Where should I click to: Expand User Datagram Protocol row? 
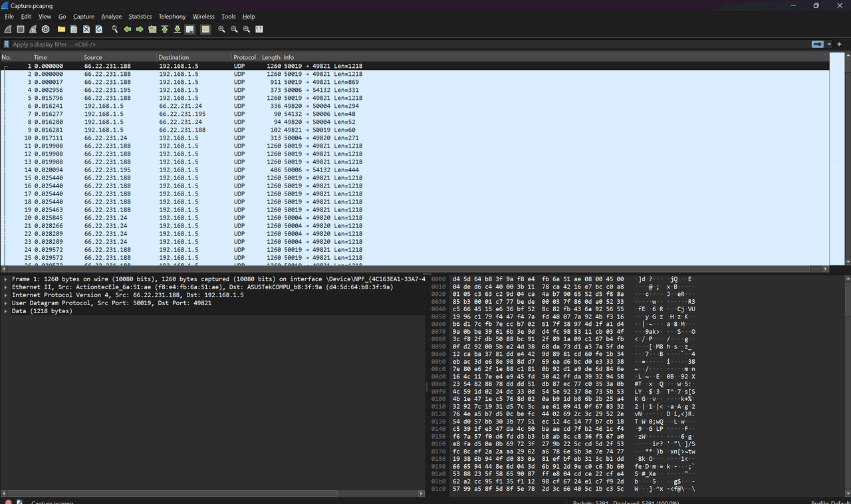(x=5, y=303)
